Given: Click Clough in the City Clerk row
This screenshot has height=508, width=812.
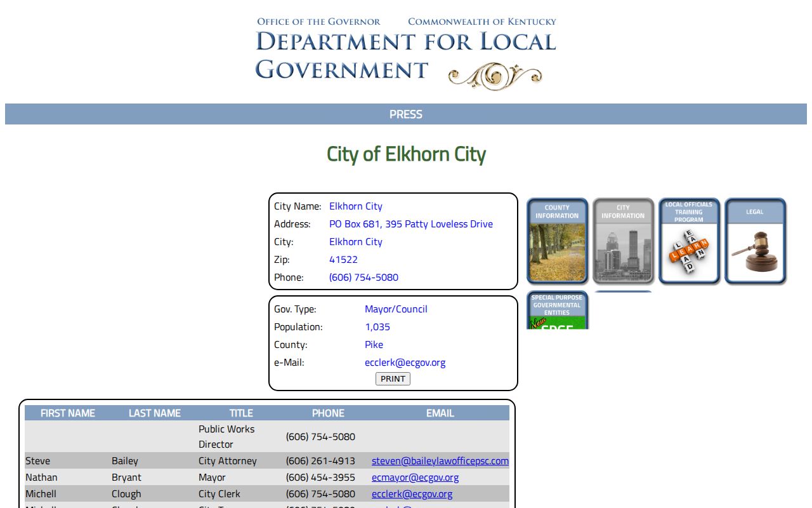Looking at the screenshot, I should [126, 494].
